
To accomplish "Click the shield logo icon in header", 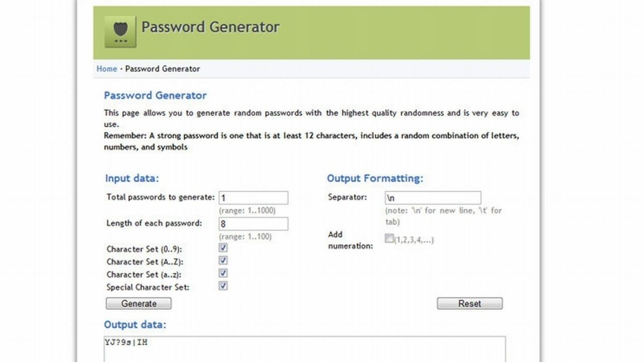I will pyautogui.click(x=120, y=32).
